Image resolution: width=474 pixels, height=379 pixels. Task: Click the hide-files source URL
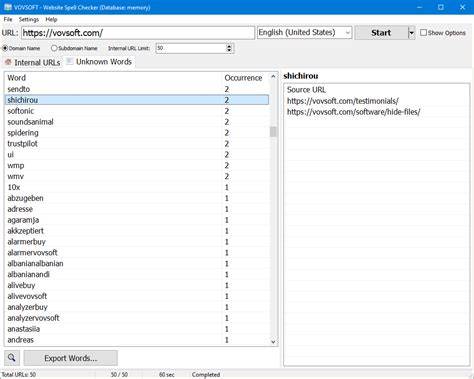pyautogui.click(x=353, y=112)
